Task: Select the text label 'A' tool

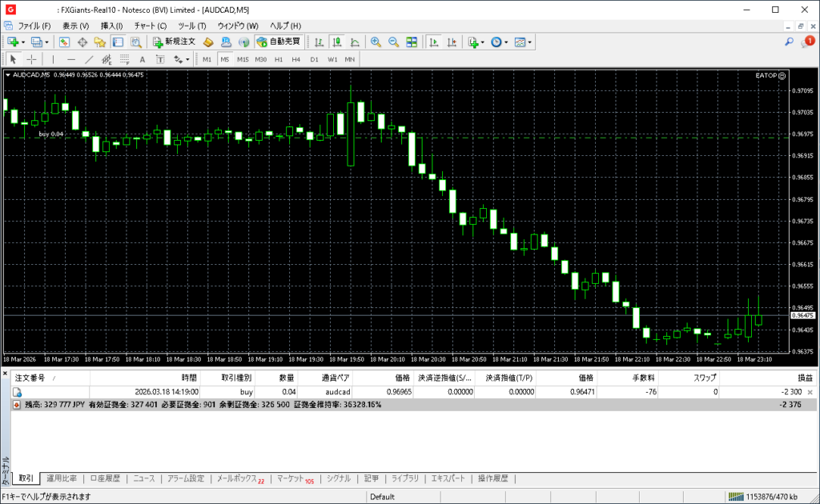Action: [x=143, y=59]
